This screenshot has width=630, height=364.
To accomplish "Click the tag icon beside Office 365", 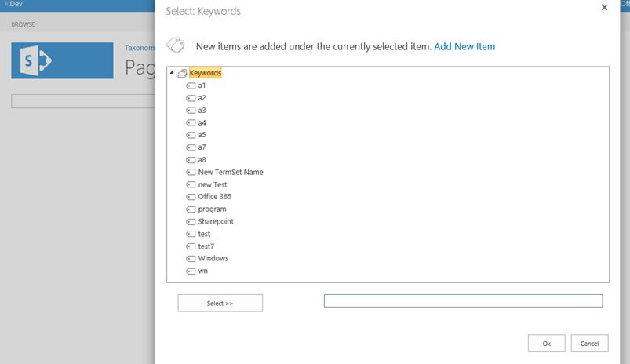I will coord(191,197).
